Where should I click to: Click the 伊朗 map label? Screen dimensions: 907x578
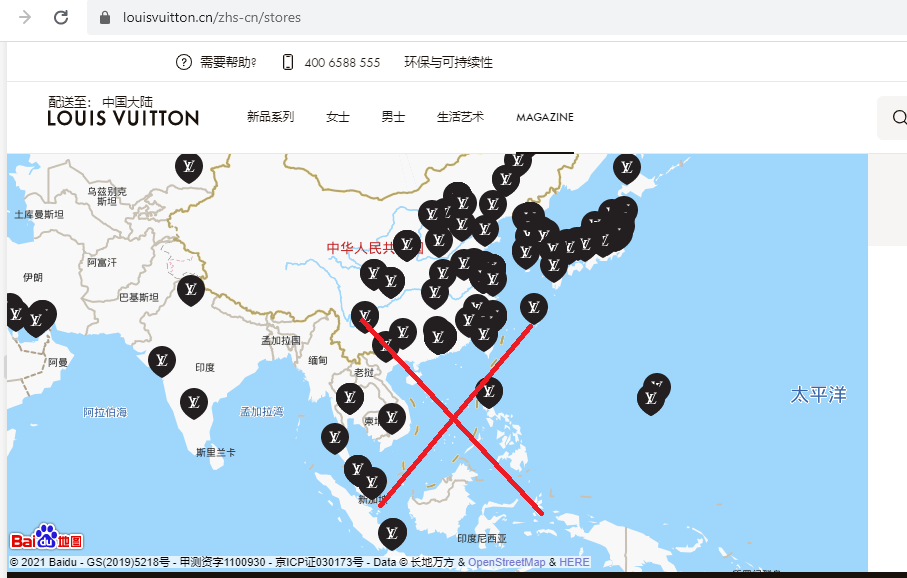click(33, 278)
